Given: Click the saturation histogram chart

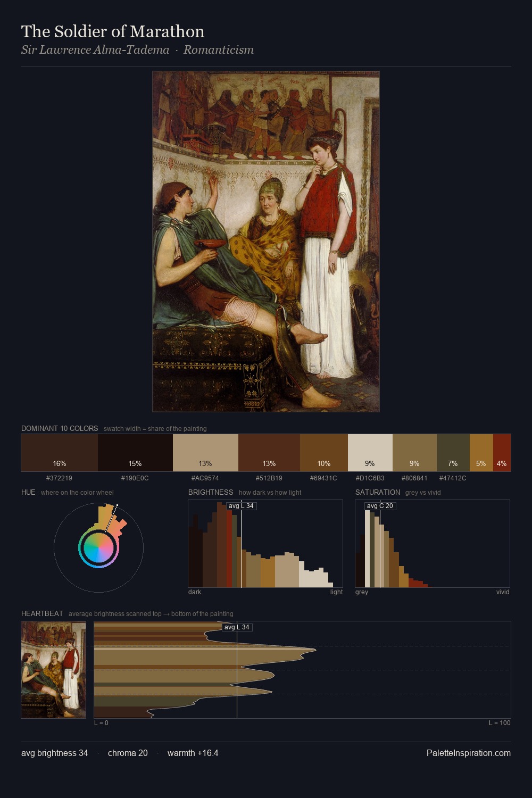Looking at the screenshot, I should [433, 544].
